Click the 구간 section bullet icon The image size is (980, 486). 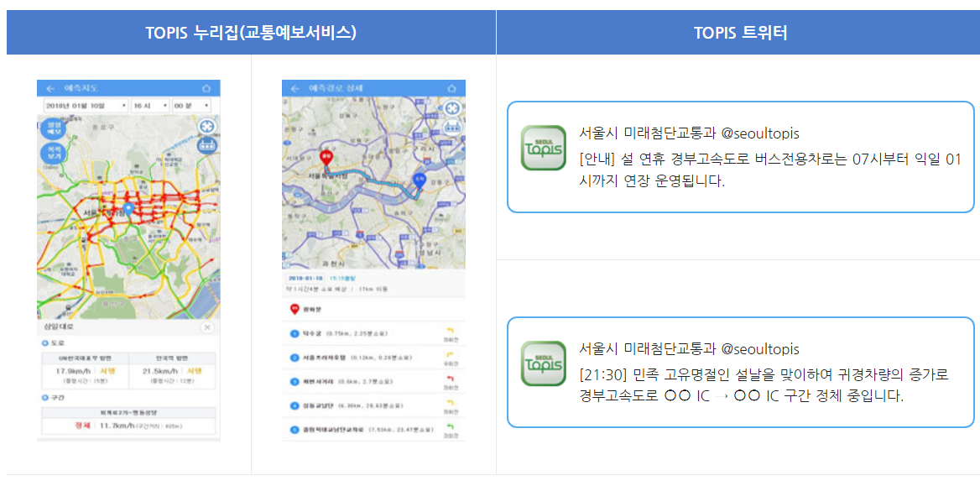[x=44, y=398]
